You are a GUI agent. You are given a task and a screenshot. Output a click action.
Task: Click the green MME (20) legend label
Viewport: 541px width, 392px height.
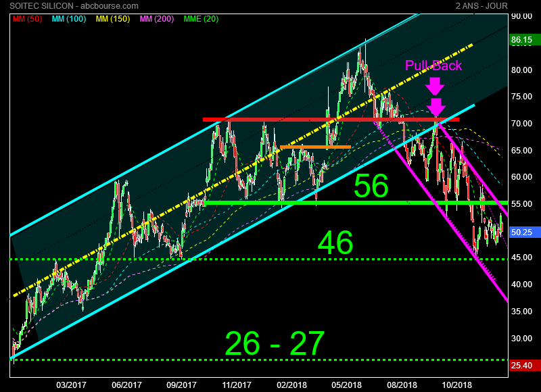tap(201, 19)
